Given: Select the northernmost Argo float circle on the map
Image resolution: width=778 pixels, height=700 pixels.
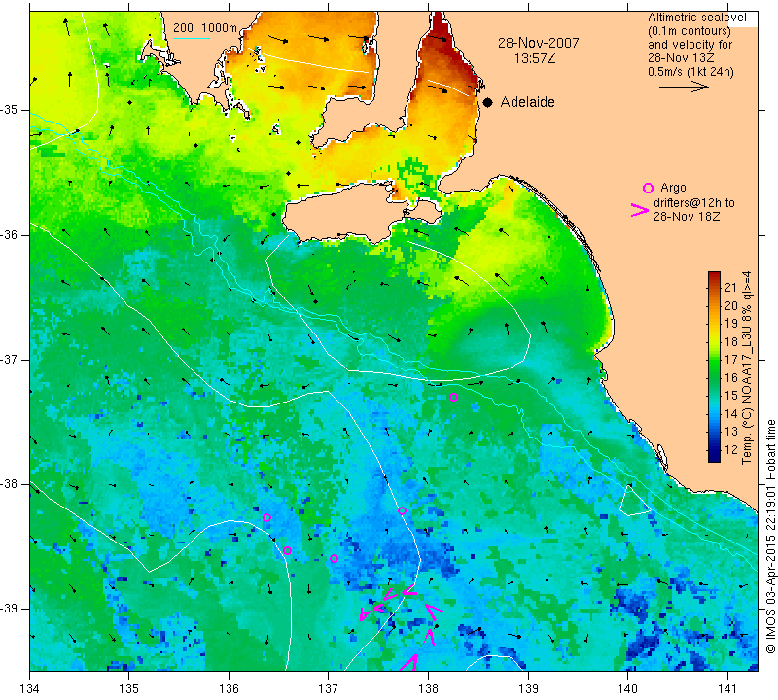Looking at the screenshot, I should pos(453,397).
